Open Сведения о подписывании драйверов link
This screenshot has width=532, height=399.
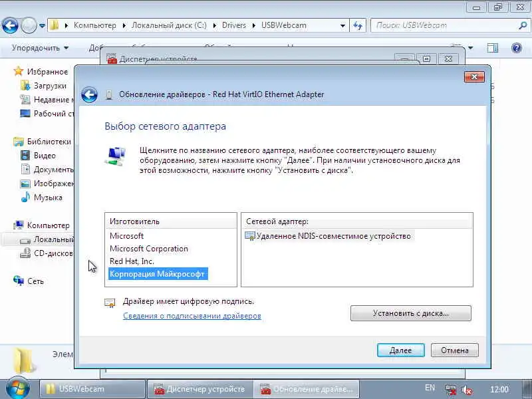pos(192,316)
